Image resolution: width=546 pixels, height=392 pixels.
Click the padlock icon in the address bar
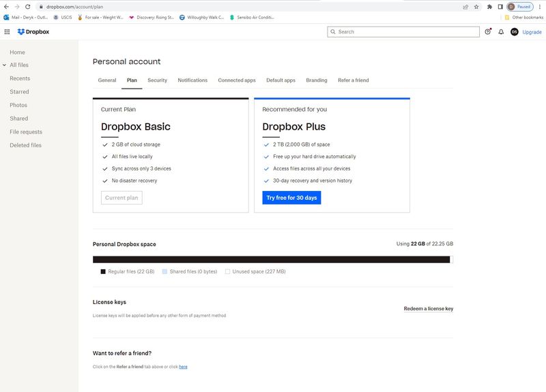pyautogui.click(x=41, y=7)
